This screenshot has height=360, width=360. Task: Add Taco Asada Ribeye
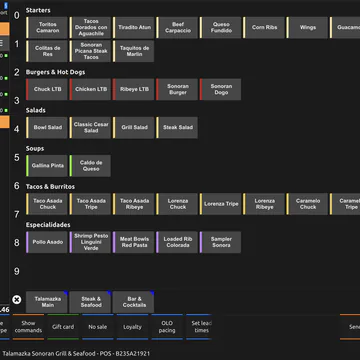tap(134, 204)
